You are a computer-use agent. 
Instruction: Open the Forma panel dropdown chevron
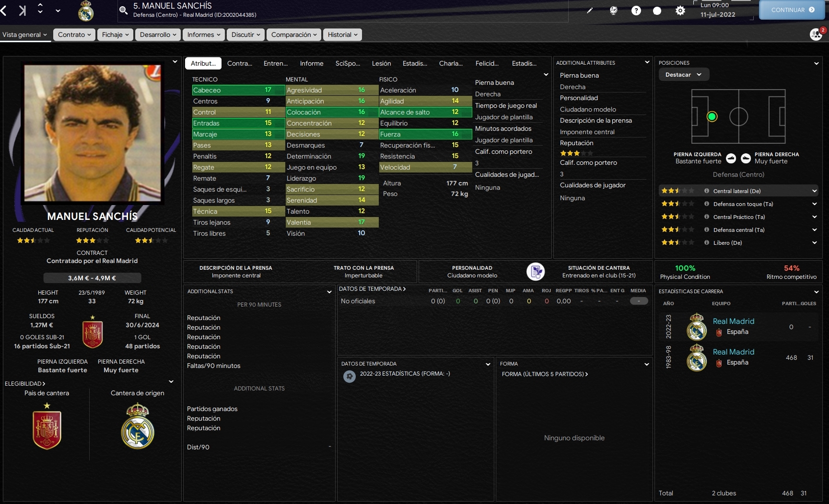click(x=646, y=364)
